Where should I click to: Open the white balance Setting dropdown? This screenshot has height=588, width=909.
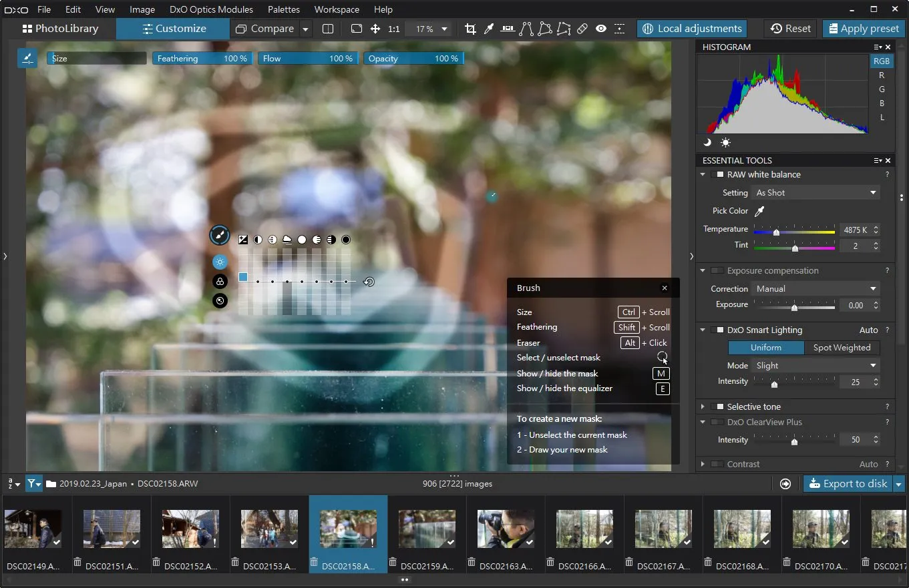816,193
